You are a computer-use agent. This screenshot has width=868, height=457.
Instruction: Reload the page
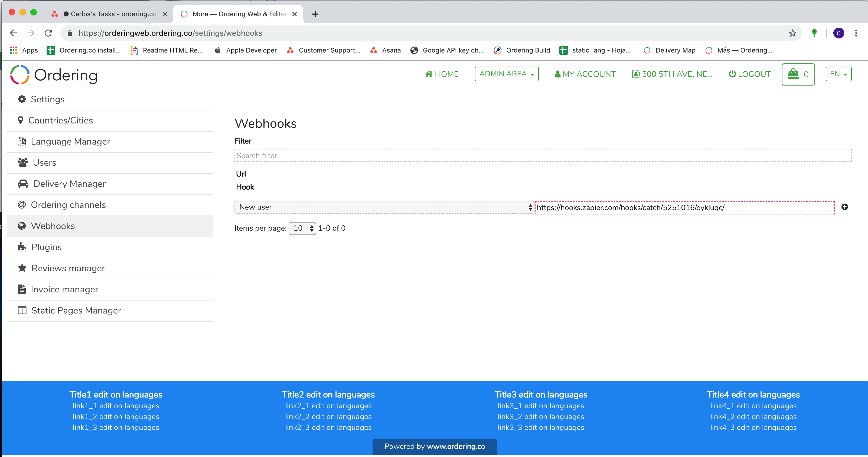(x=48, y=33)
